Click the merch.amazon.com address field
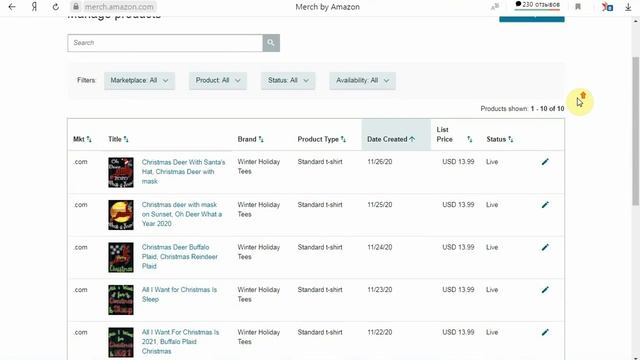 click(x=119, y=7)
